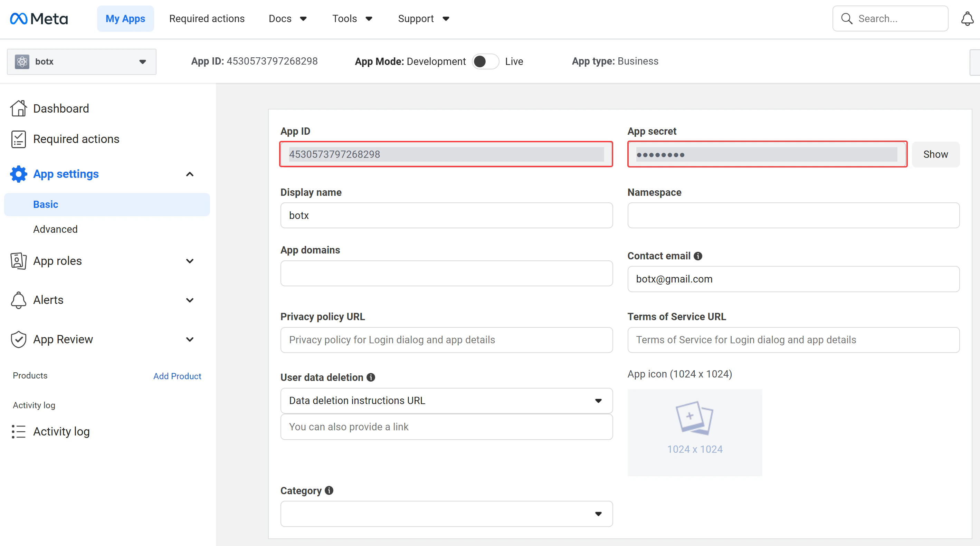The height and width of the screenshot is (546, 980).
Task: Open Required actions in top navigation
Action: click(207, 19)
